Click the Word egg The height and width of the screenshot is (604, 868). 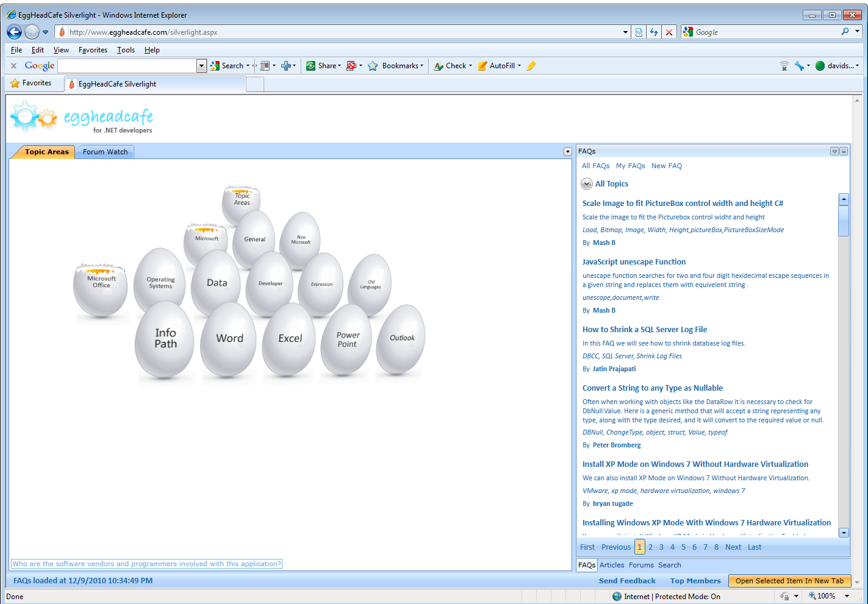pos(229,339)
